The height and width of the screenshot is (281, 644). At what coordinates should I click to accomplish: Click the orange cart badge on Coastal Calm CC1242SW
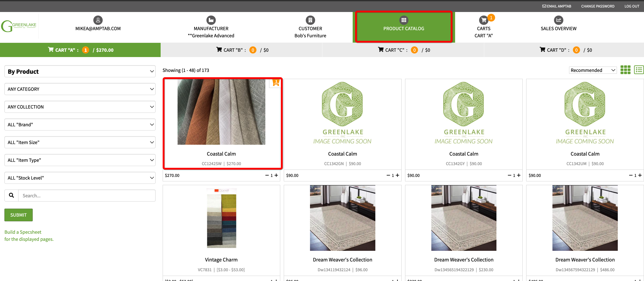(276, 83)
